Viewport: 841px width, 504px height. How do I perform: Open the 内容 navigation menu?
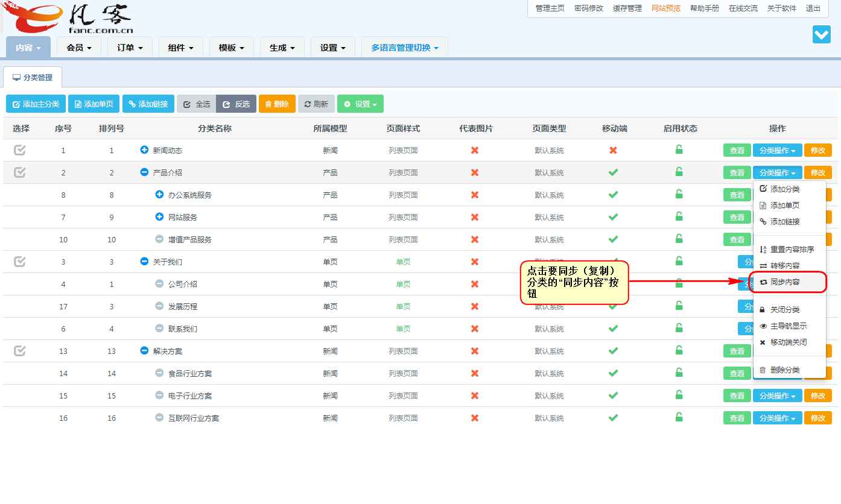pyautogui.click(x=28, y=48)
